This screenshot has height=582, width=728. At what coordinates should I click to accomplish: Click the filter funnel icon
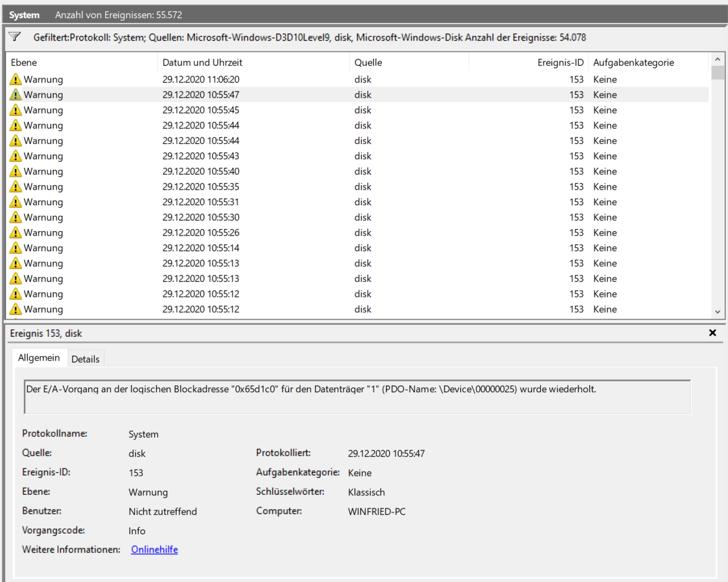[14, 37]
